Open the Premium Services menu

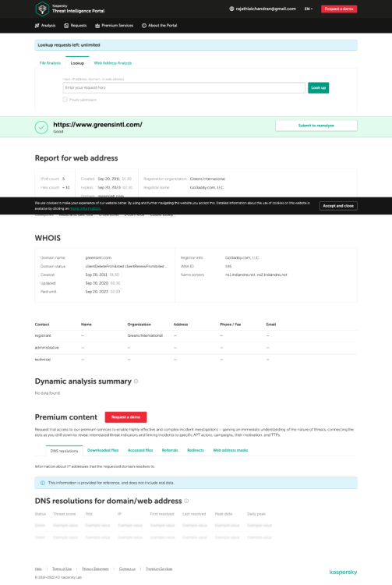pyautogui.click(x=114, y=26)
